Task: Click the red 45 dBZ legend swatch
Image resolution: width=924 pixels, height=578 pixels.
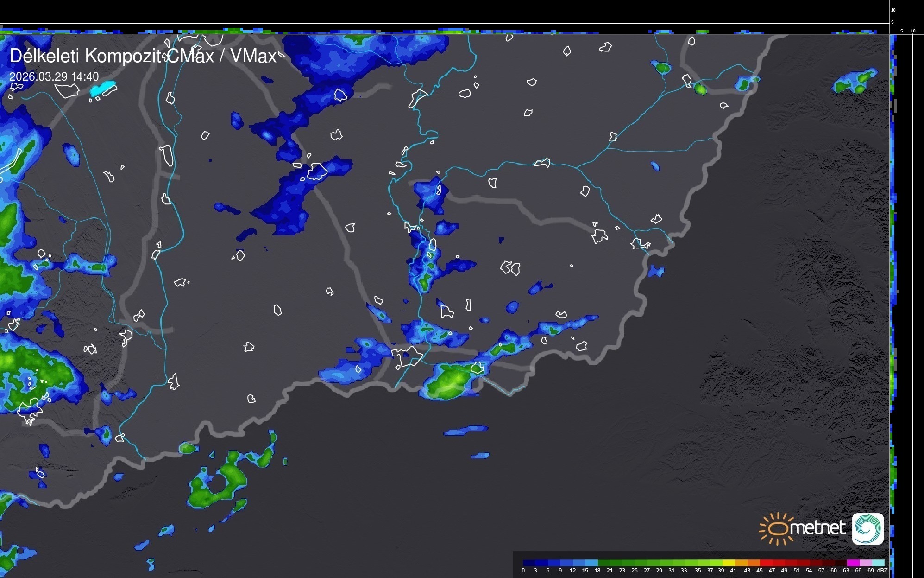Action: point(766,563)
